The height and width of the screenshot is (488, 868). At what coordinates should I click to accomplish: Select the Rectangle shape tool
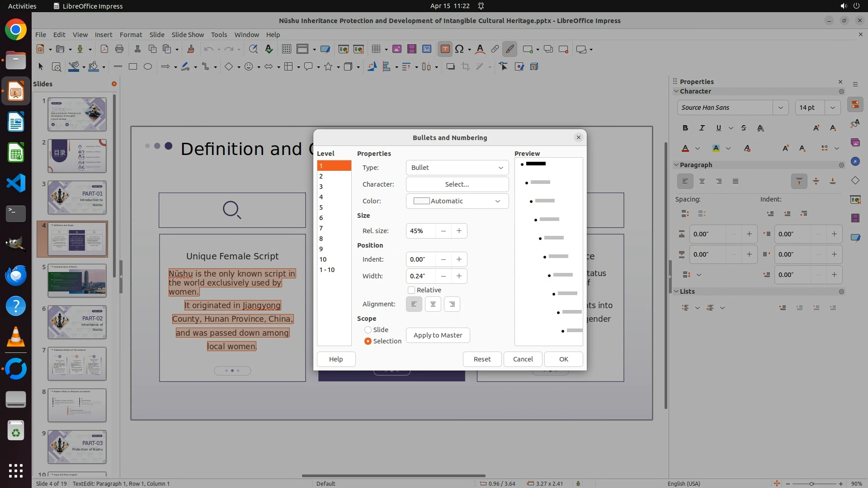pyautogui.click(x=132, y=66)
